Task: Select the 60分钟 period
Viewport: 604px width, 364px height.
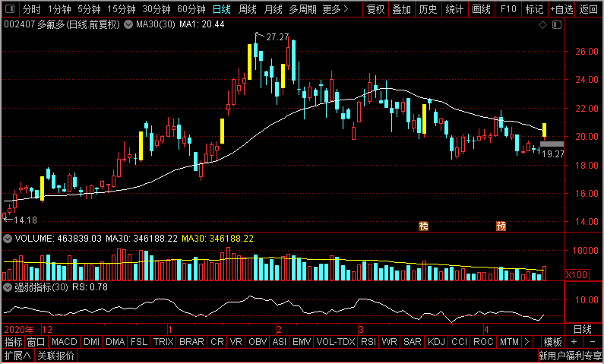Action: [x=191, y=9]
